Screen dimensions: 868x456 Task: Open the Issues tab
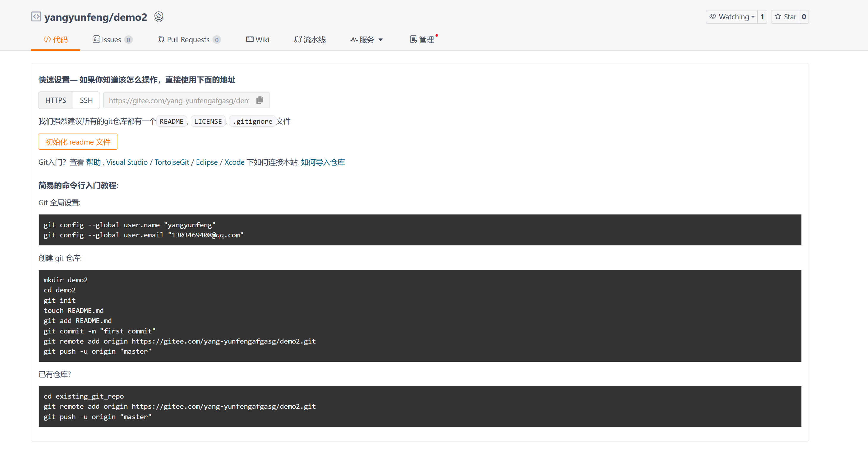point(112,40)
